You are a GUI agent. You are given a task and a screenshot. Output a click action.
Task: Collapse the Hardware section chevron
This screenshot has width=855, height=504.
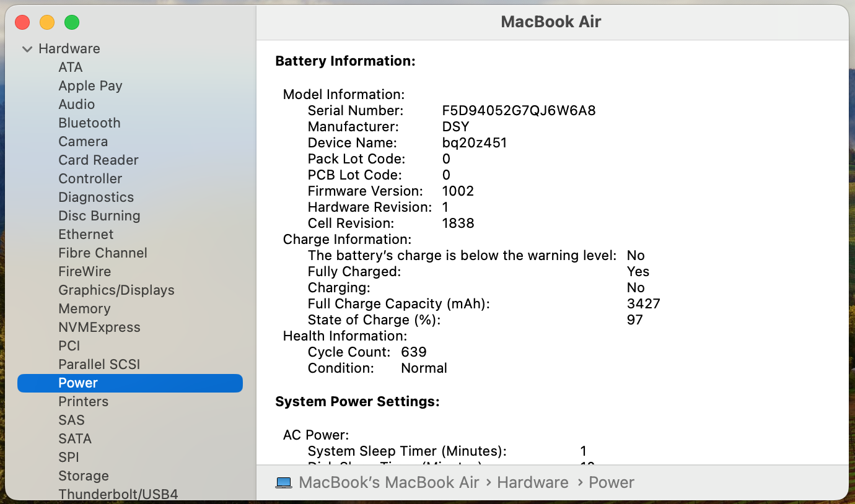pyautogui.click(x=27, y=49)
